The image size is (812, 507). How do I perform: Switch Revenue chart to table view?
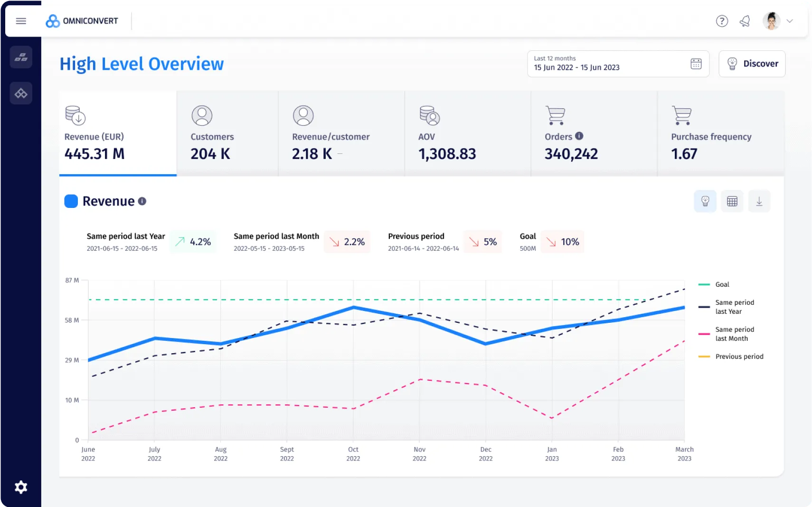coord(732,201)
